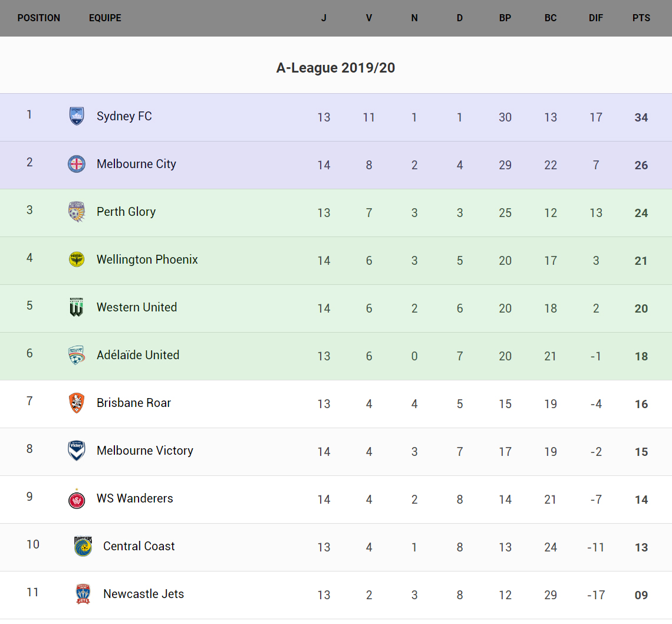Open the Newcastle Jets team name link
Screen dimensions: 672x624
pos(143,594)
